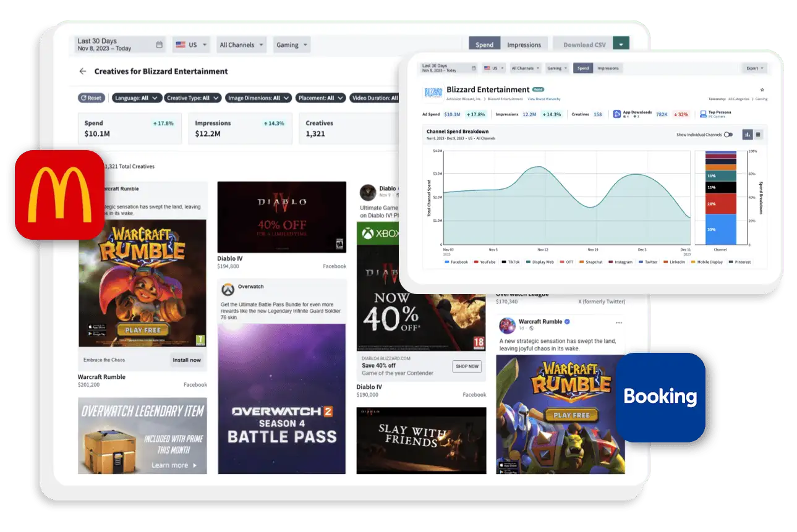Switch to bar chart view icon
Screen dimensions: 797x532
(747, 134)
